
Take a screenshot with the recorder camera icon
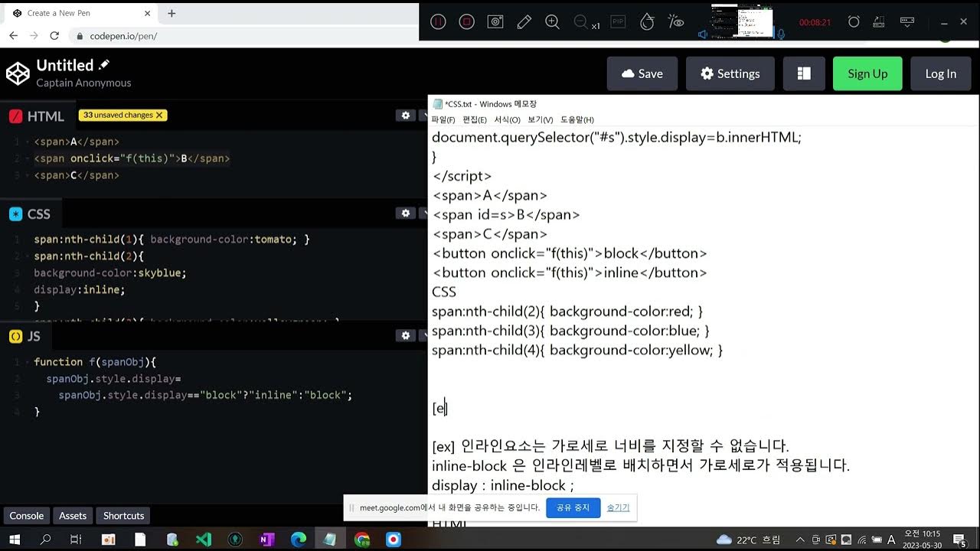(495, 22)
